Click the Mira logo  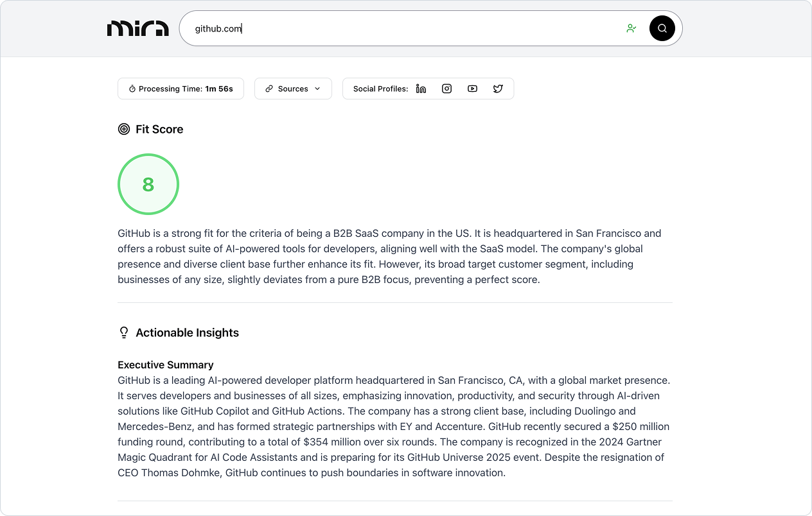point(138,28)
